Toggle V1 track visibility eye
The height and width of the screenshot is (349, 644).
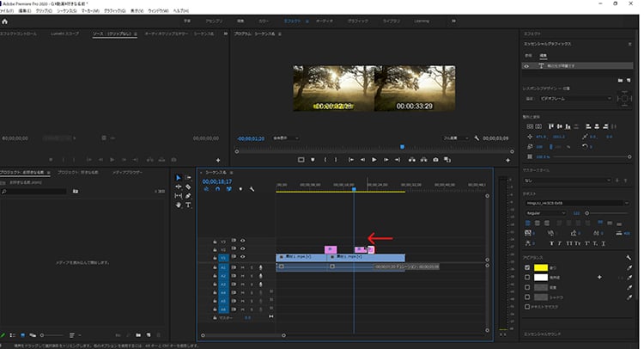242,257
